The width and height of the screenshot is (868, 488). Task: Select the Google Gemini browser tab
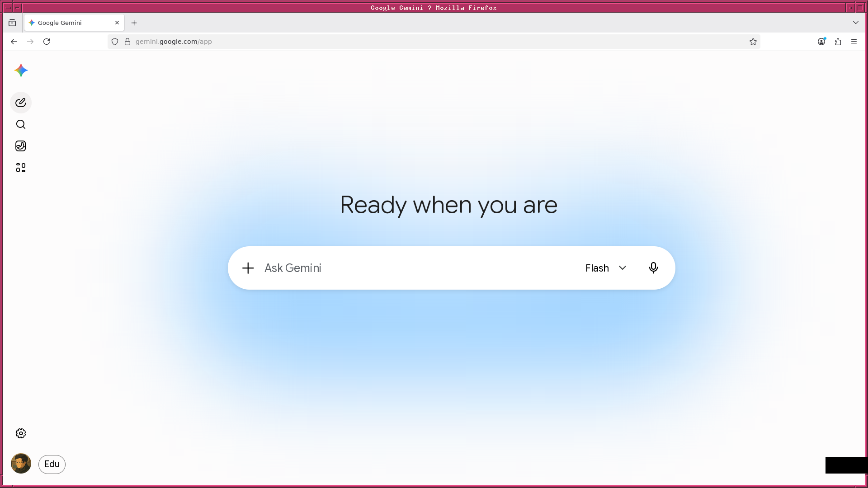75,23
